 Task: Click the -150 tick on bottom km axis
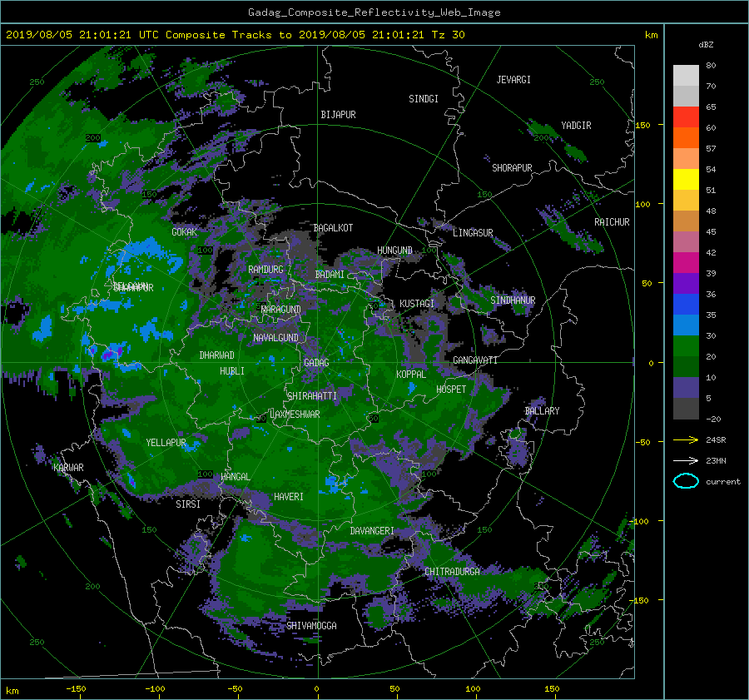tap(76, 689)
